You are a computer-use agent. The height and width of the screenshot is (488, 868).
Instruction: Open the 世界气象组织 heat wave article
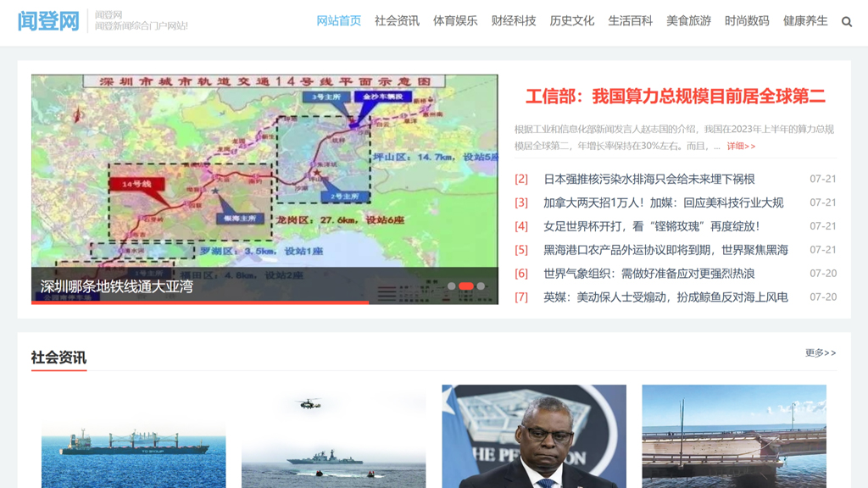click(x=648, y=274)
